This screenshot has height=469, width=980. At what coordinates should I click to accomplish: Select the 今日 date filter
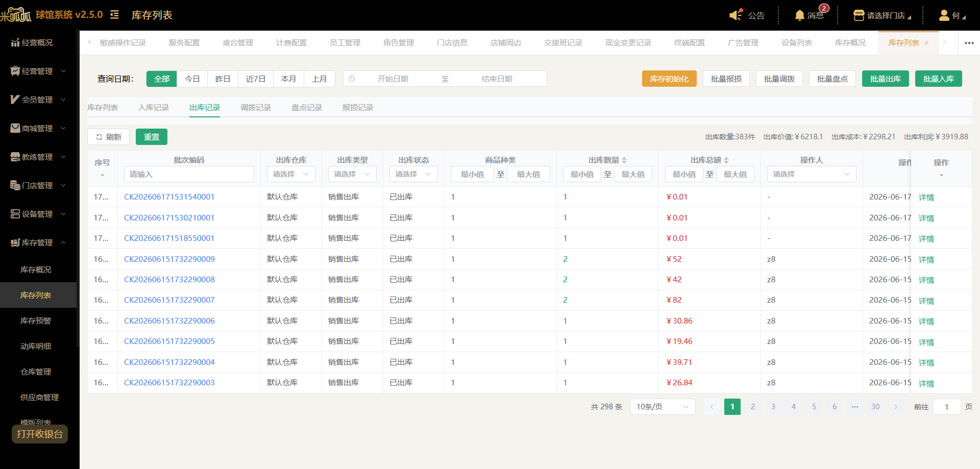pos(192,79)
